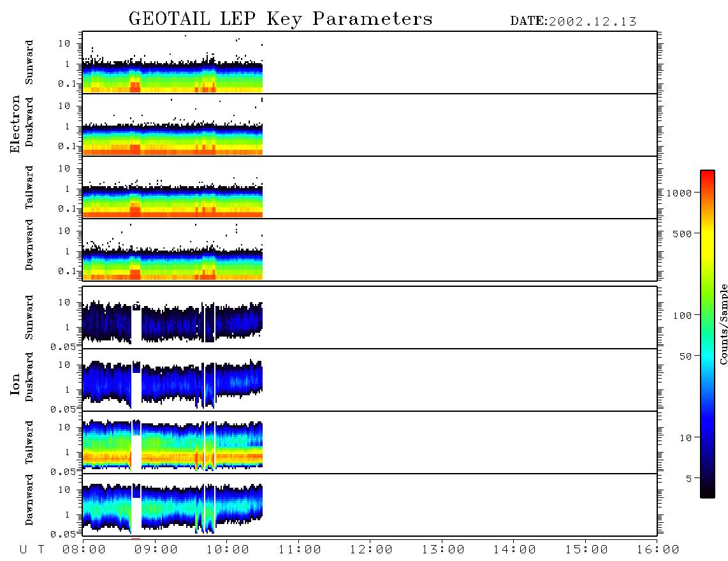Image resolution: width=728 pixels, height=561 pixels.
Task: Click the "10:00" time tick label
Action: click(228, 550)
